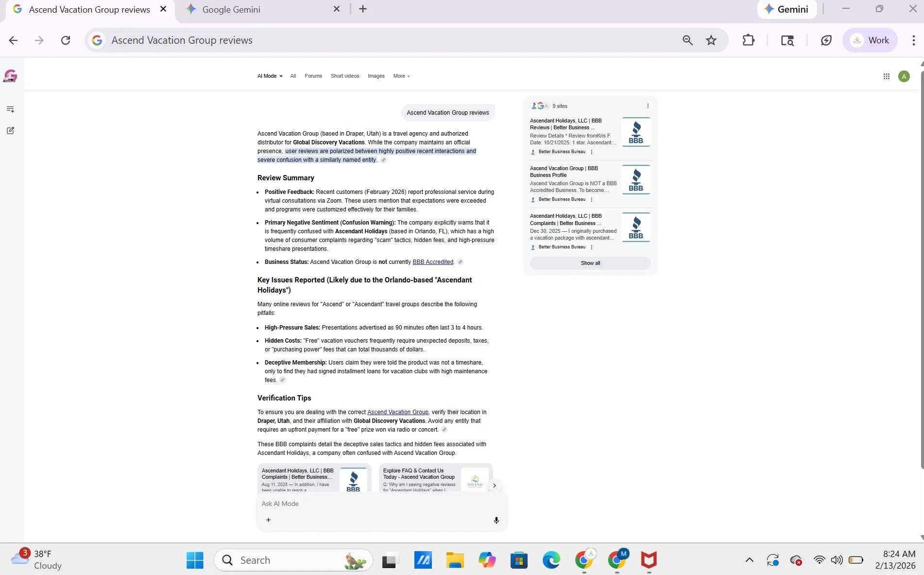Open AI Mode history icon in sidebar
The height and width of the screenshot is (575, 924).
pyautogui.click(x=10, y=109)
